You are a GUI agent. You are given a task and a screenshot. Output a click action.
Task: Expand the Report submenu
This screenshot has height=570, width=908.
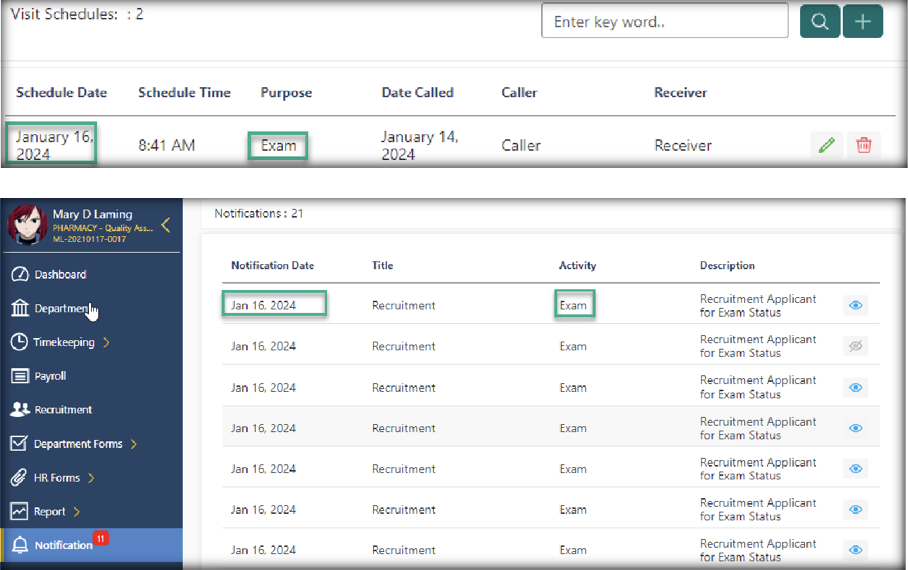77,512
